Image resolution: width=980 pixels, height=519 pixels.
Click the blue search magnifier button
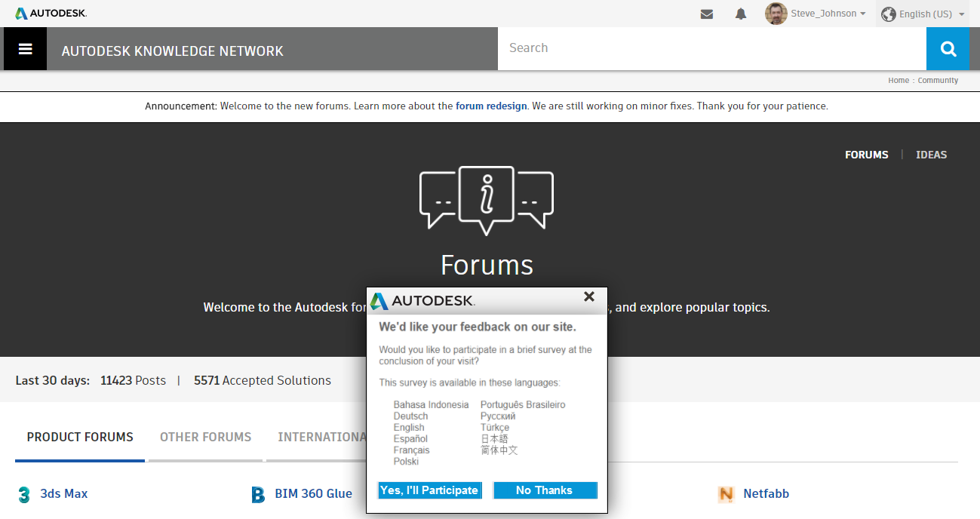click(948, 49)
